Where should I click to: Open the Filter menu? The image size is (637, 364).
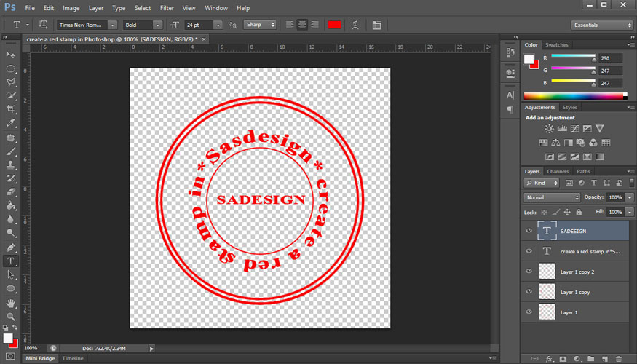167,8
